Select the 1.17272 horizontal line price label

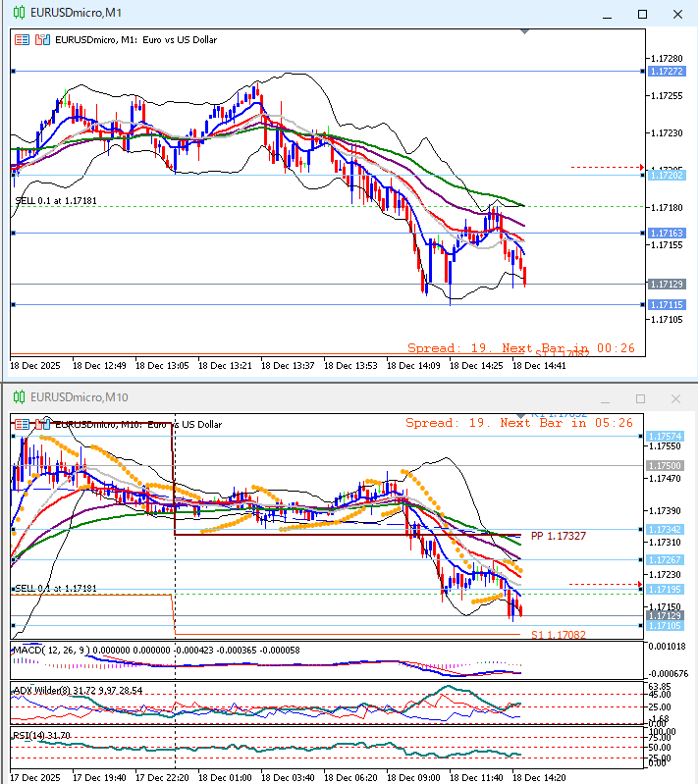point(667,72)
